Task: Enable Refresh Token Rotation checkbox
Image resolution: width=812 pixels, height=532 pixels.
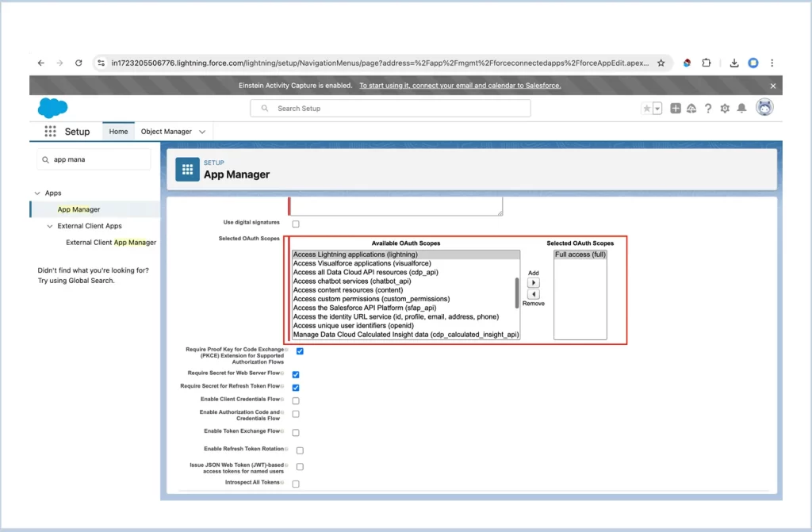Action: pos(300,450)
